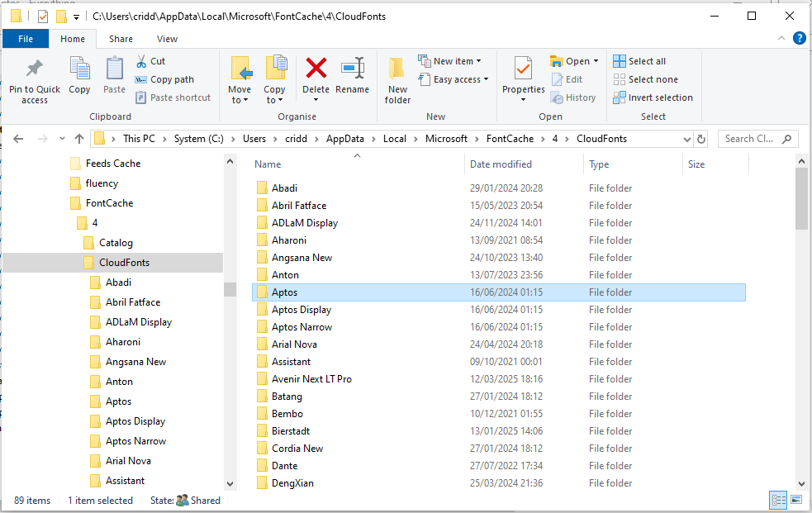Delete the selected folder with red X
The height and width of the screenshot is (513, 812).
[316, 68]
